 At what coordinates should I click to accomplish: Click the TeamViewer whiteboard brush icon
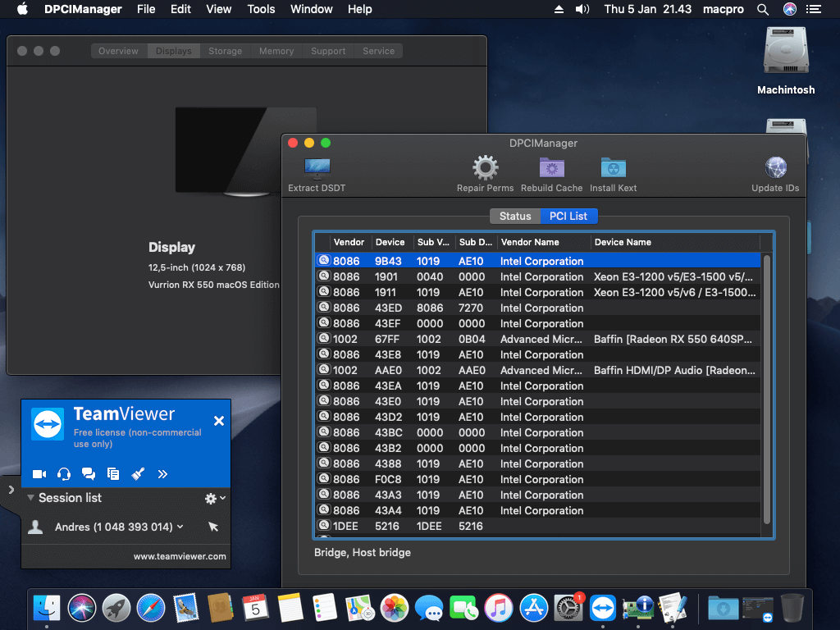(x=138, y=473)
